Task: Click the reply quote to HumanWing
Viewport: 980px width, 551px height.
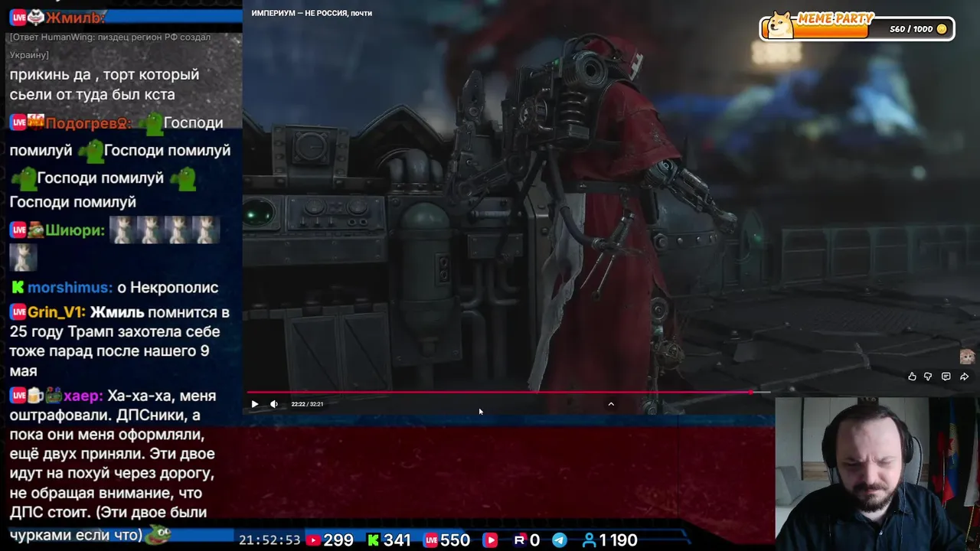Action: click(x=109, y=46)
